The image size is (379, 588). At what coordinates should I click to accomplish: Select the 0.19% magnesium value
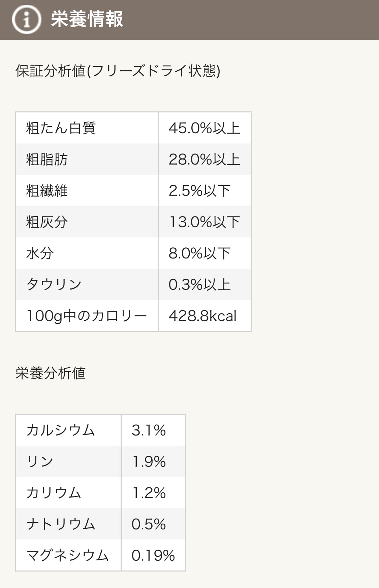pos(153,556)
